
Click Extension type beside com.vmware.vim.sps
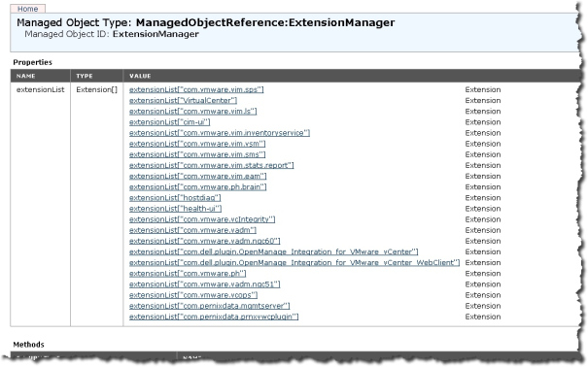pos(483,90)
